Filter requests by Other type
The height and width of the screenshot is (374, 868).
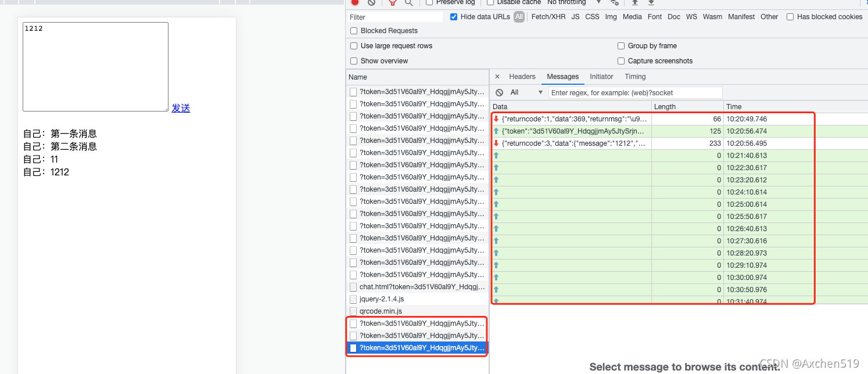pos(769,17)
